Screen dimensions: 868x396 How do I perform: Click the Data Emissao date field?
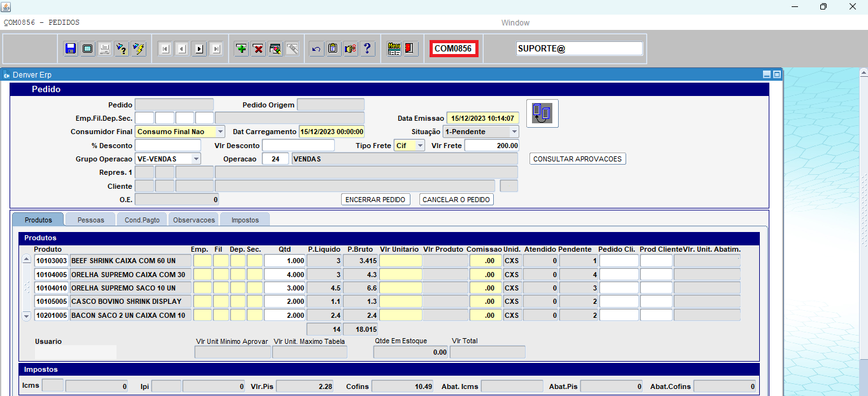pos(483,118)
